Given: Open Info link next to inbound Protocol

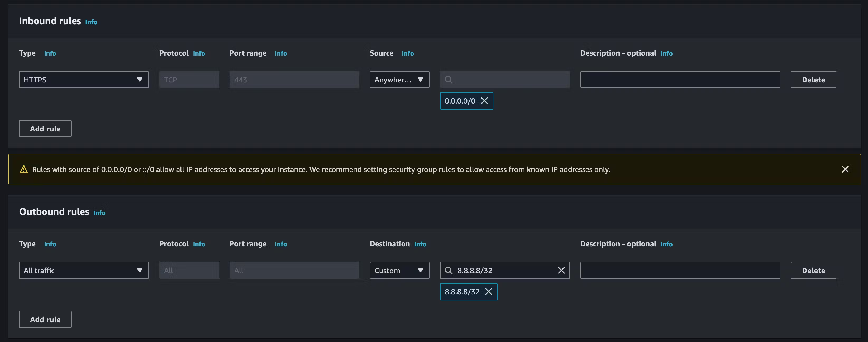Looking at the screenshot, I should (199, 53).
